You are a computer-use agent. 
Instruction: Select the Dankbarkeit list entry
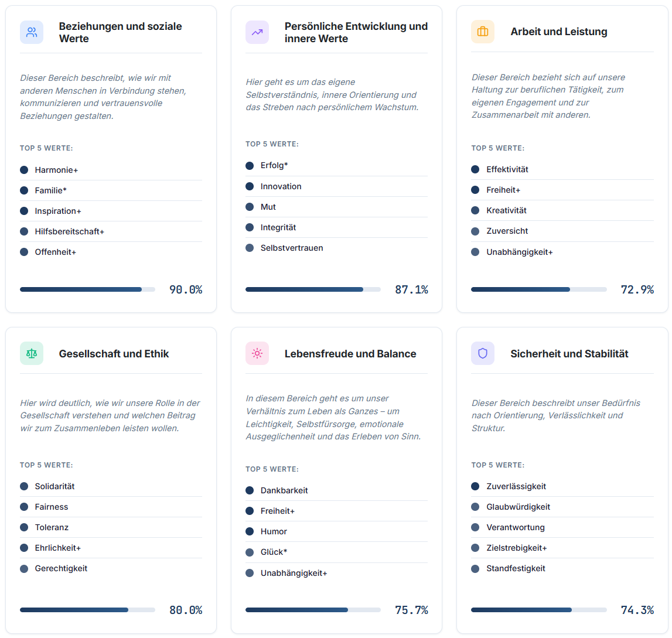(284, 490)
